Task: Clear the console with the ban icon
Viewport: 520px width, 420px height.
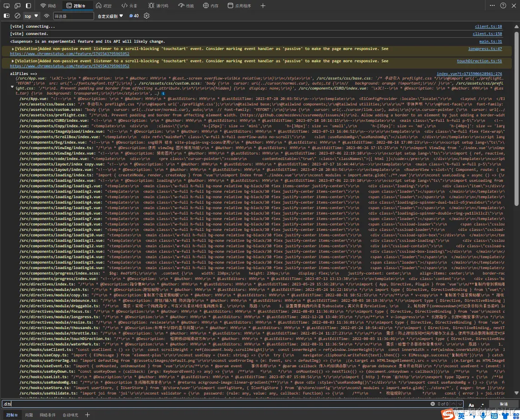Action: 18,16
